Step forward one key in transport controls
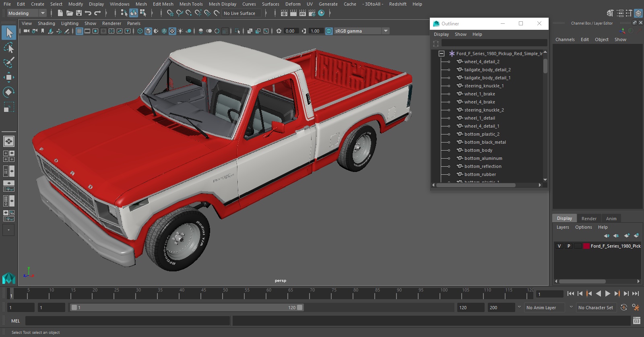 617,294
